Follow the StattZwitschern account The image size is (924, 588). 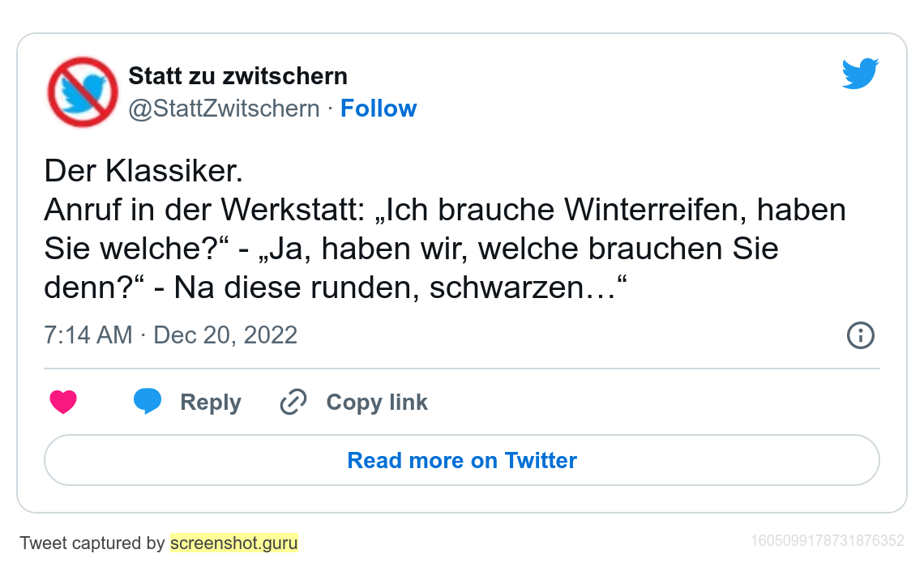click(378, 109)
